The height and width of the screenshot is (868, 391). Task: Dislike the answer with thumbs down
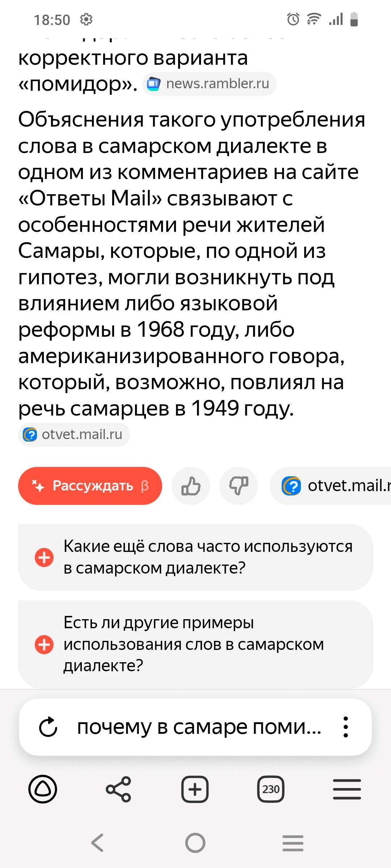coord(239,486)
